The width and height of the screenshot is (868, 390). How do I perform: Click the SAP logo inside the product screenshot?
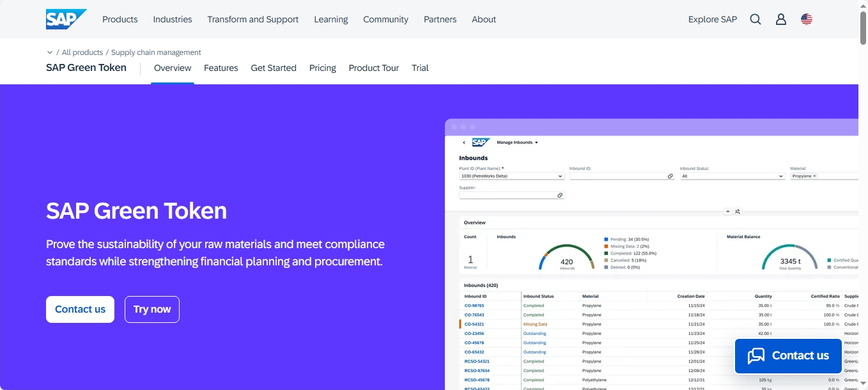[481, 142]
